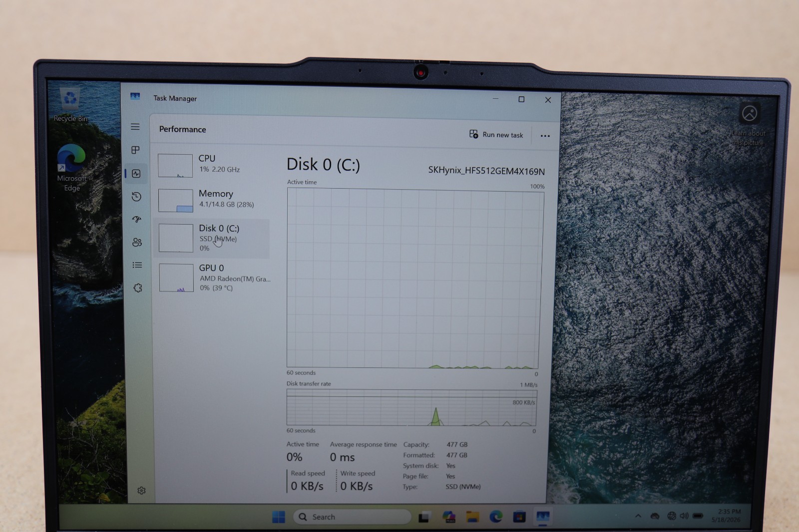Click the volume speaker tray icon

(x=684, y=516)
